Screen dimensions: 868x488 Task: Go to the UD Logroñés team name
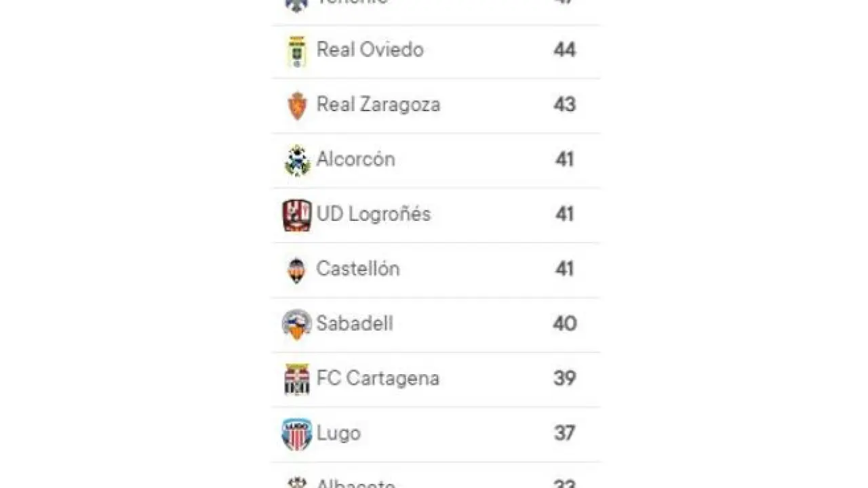[373, 215]
